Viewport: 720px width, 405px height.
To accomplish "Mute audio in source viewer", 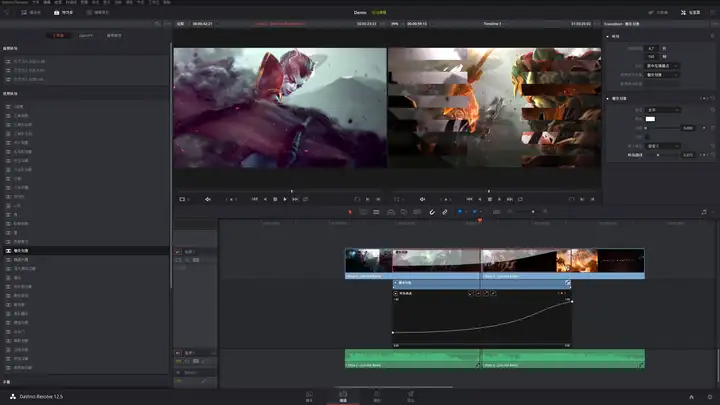I will tap(208, 199).
